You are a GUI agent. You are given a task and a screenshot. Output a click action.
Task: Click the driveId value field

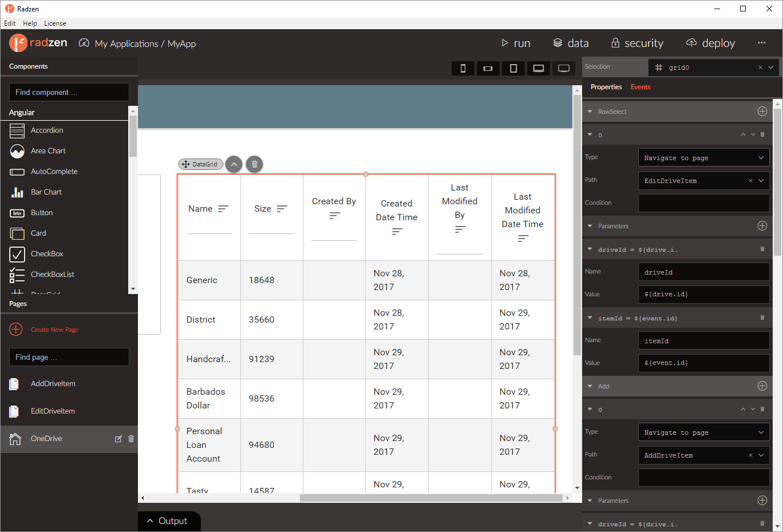point(703,295)
